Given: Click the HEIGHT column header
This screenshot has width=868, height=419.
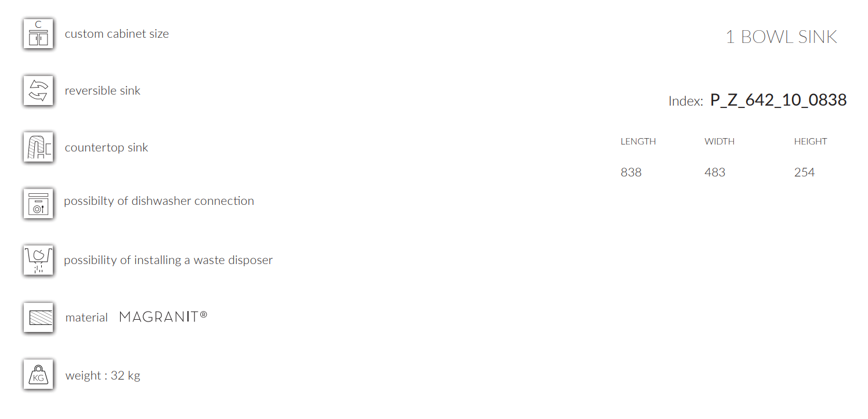Looking at the screenshot, I should 811,141.
